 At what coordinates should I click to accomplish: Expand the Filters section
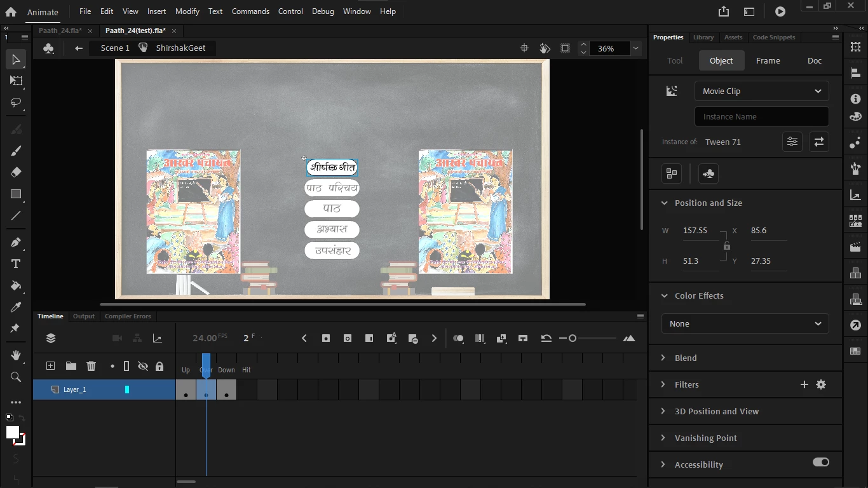pyautogui.click(x=663, y=384)
